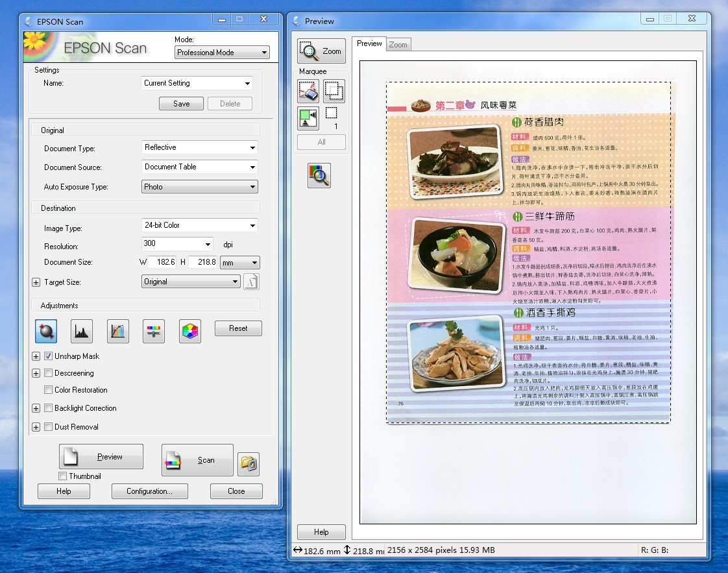Open the Resolution dropdown
Viewport: 728px width, 573px height.
coord(208,244)
